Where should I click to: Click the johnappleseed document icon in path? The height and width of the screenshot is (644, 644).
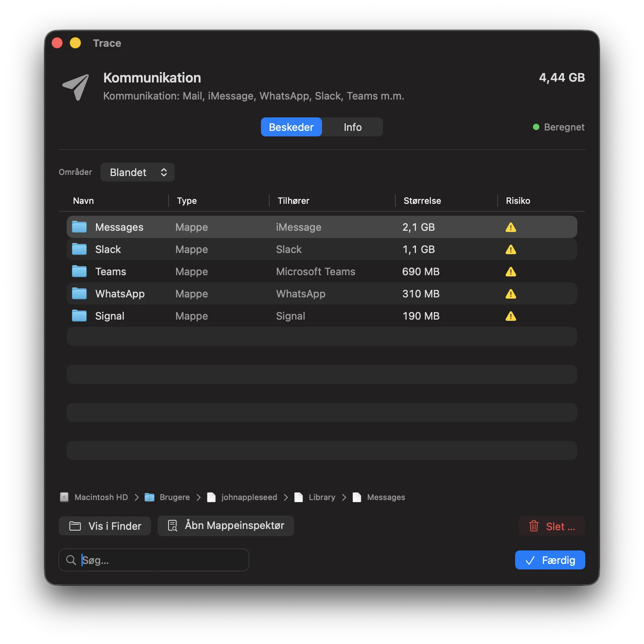[211, 497]
